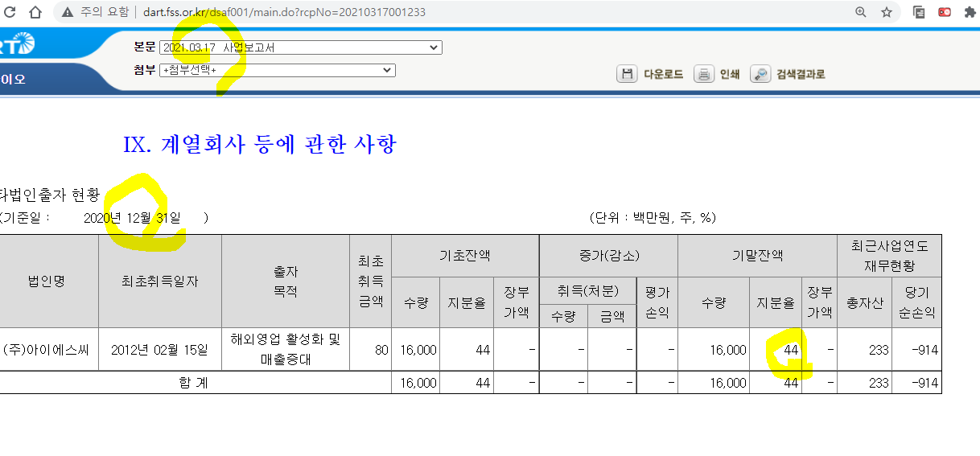The image size is (980, 456).
Task: Click the 증가(감소) column header
Action: point(608,256)
